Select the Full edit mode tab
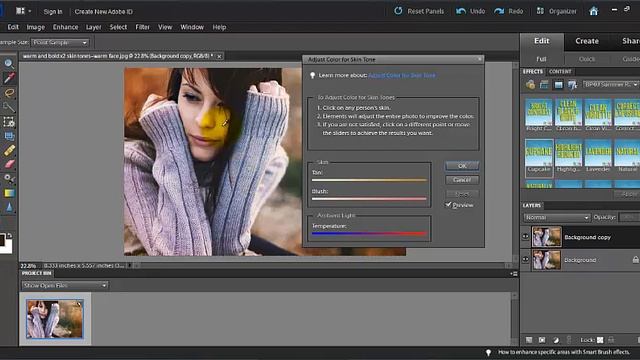 [x=541, y=59]
